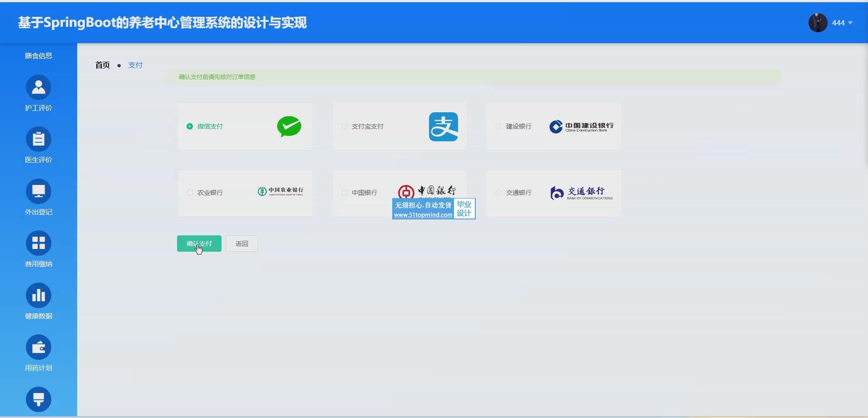Click the Alipay blue logo
The width and height of the screenshot is (868, 418).
[443, 127]
